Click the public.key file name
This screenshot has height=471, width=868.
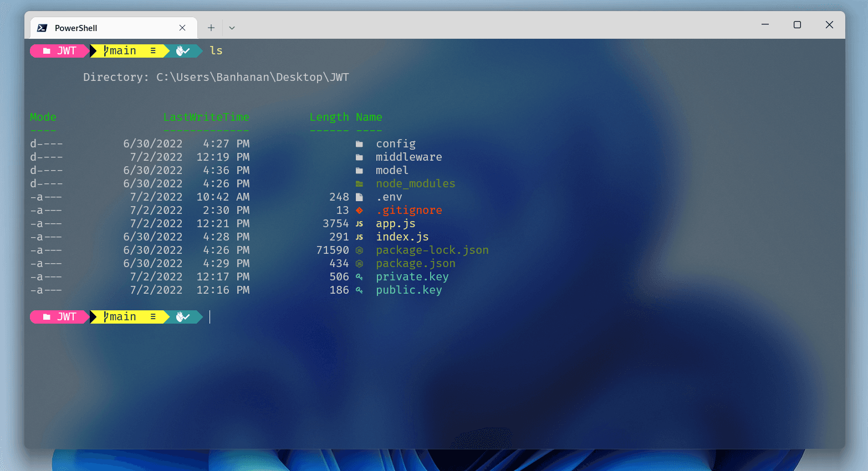409,290
